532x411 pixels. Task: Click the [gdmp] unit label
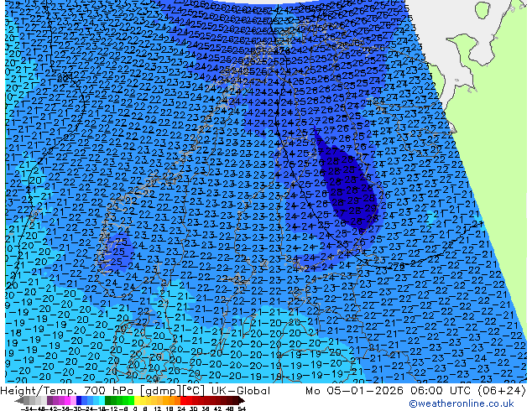[161, 391]
